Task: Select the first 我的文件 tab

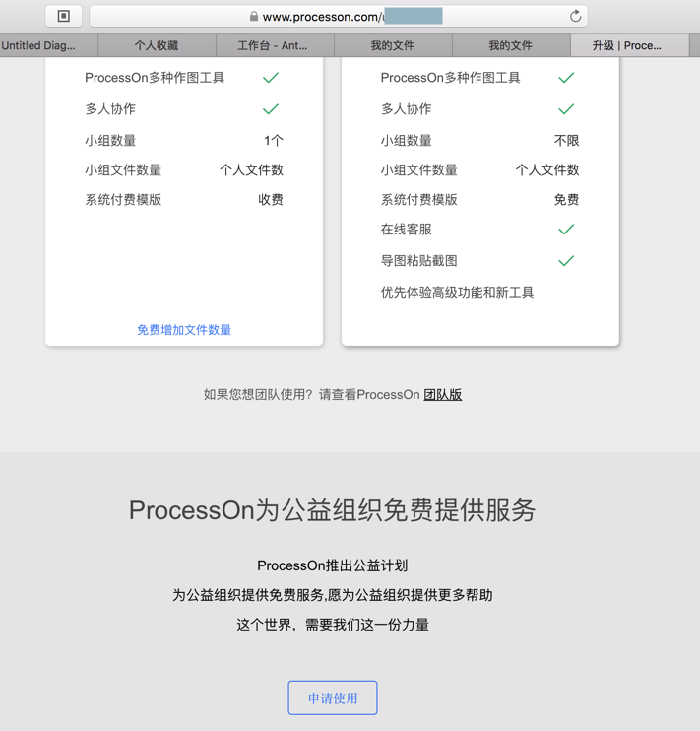Action: [393, 45]
